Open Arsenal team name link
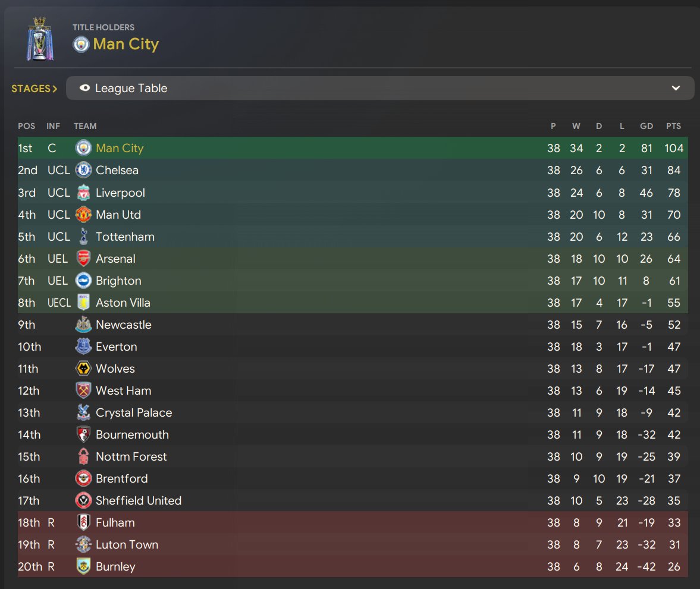 (x=115, y=259)
